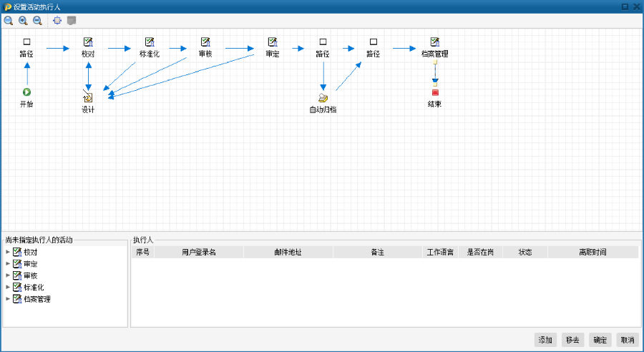Select 审定 in unassigned activities list

coord(25,264)
